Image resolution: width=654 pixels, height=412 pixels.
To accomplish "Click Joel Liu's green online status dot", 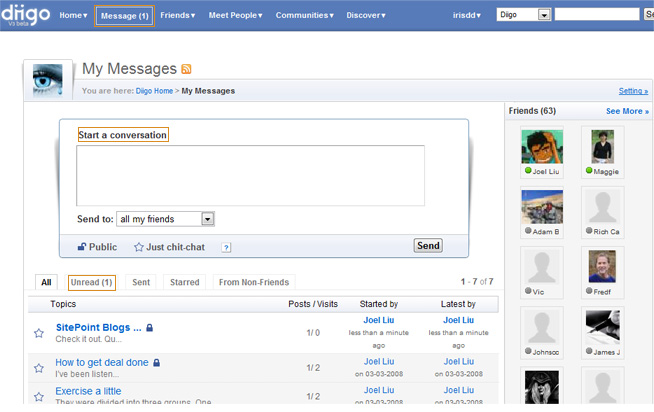I will pos(528,170).
